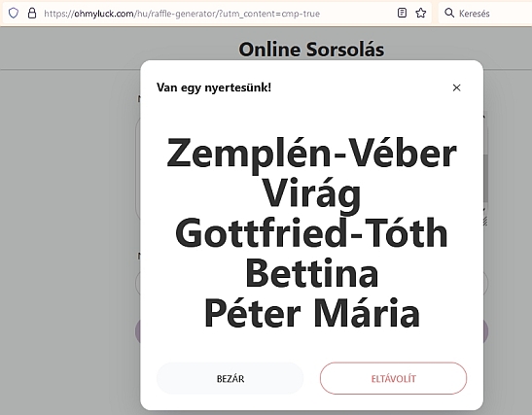Click the shield tracking protection icon

click(x=14, y=14)
